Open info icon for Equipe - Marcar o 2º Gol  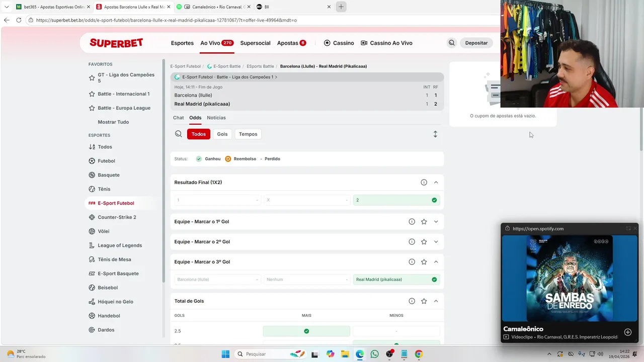[x=412, y=242]
